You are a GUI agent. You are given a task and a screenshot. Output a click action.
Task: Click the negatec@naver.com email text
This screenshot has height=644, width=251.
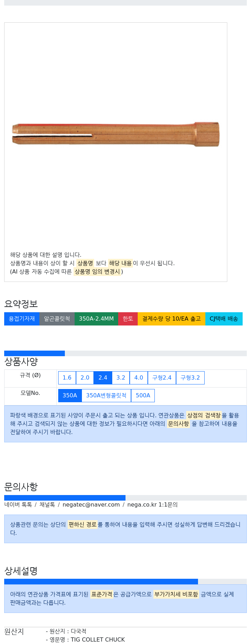pos(91,504)
